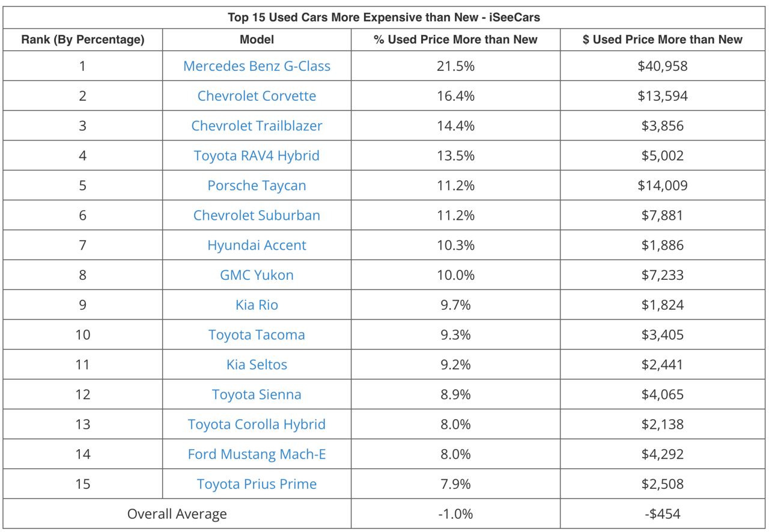Follow the Toyota Corolla Hybrid link

[x=257, y=425]
